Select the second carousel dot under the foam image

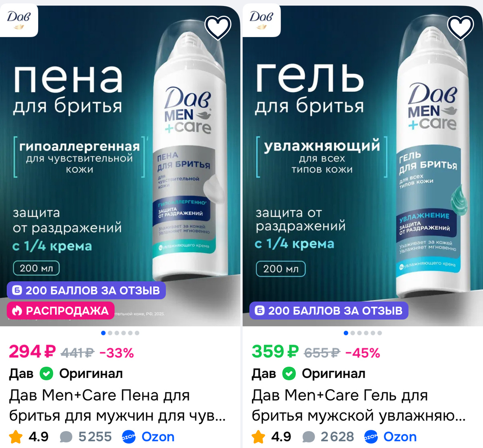coord(110,333)
